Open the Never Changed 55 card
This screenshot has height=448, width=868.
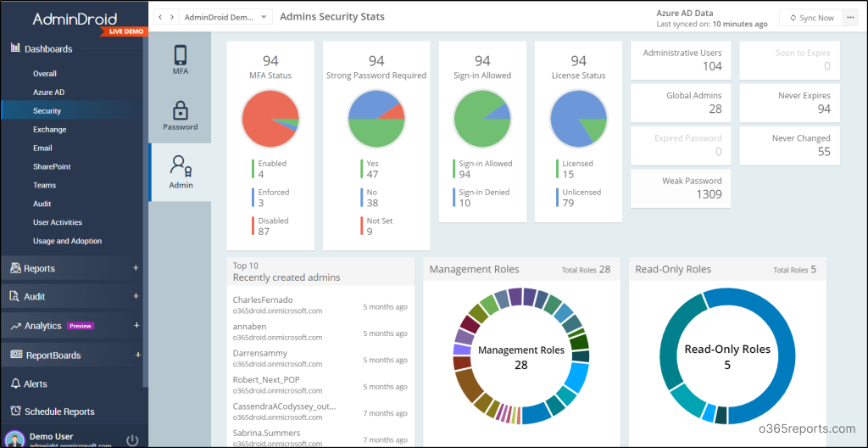click(x=789, y=145)
